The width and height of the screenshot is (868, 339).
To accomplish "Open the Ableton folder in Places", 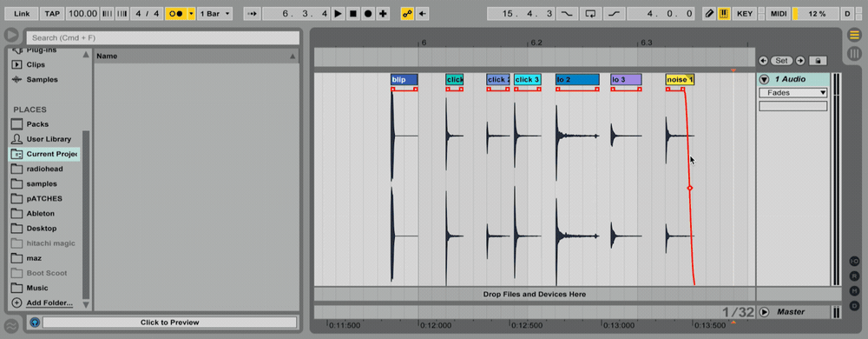I will click(x=40, y=214).
